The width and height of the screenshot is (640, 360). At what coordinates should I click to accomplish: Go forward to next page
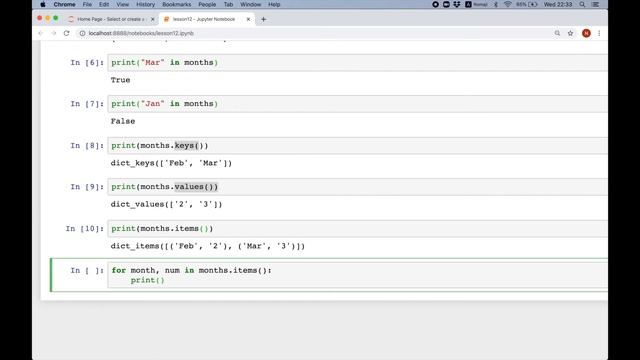click(53, 33)
